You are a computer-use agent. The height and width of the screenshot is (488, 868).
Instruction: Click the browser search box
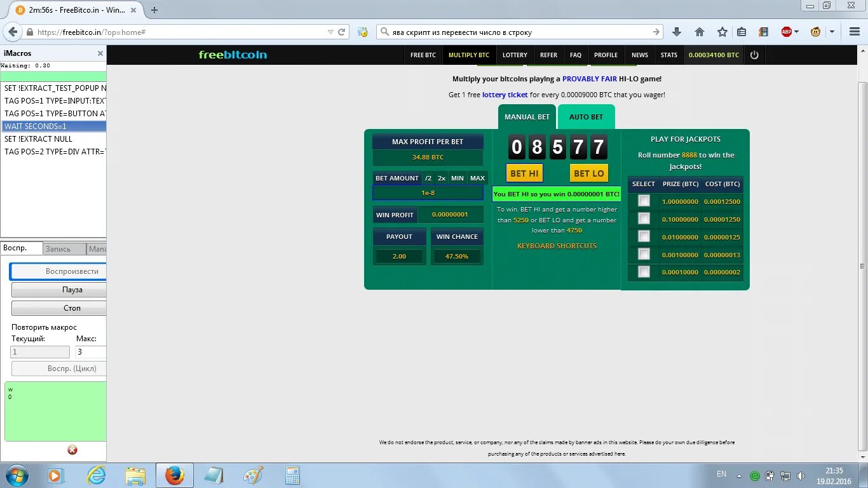coord(521,32)
